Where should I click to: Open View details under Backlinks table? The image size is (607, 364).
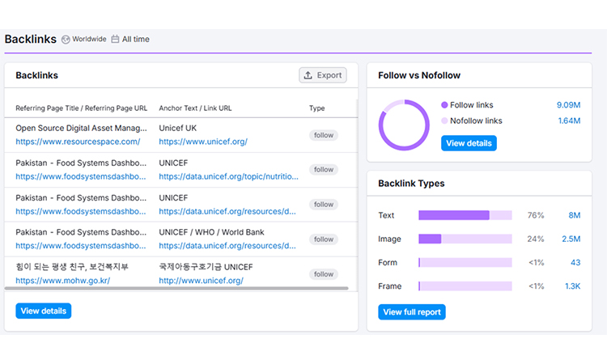tap(44, 311)
